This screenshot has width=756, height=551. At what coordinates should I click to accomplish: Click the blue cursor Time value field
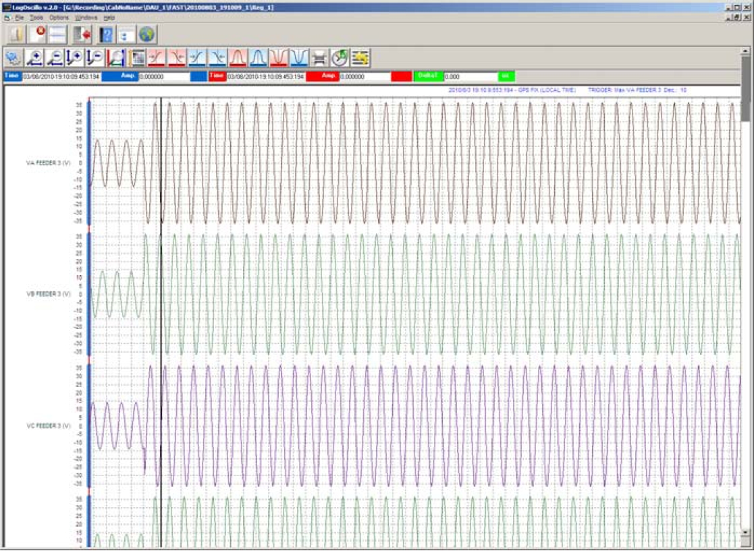tap(61, 77)
